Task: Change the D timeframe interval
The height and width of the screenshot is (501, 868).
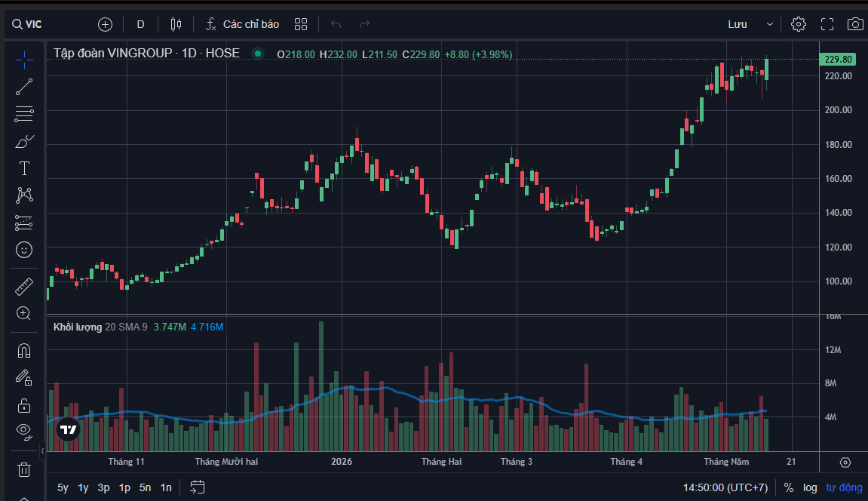Action: [x=140, y=24]
